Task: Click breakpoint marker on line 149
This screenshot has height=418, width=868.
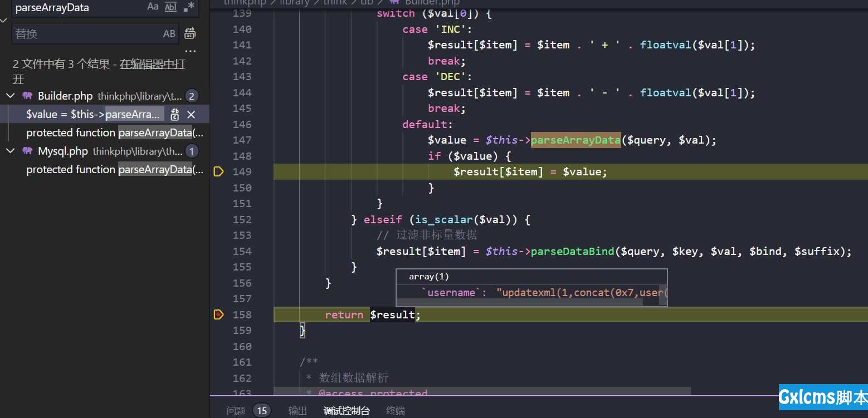Action: 218,171
